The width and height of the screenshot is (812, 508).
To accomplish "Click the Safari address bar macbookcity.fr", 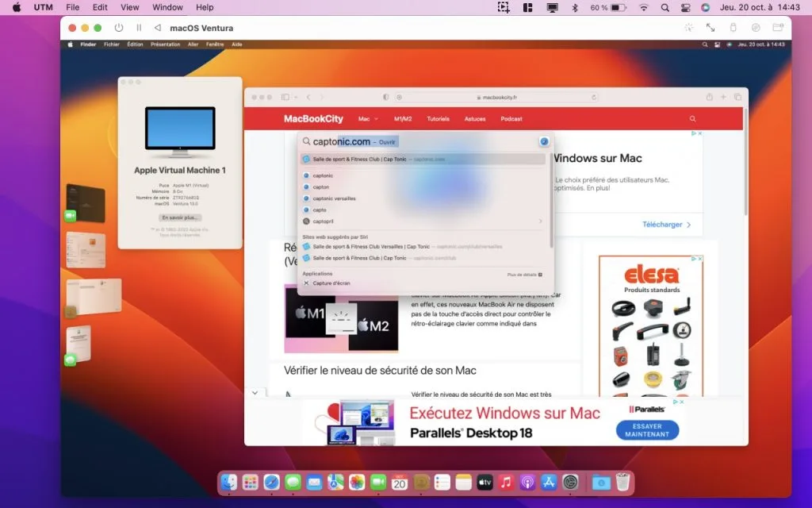I will point(495,97).
